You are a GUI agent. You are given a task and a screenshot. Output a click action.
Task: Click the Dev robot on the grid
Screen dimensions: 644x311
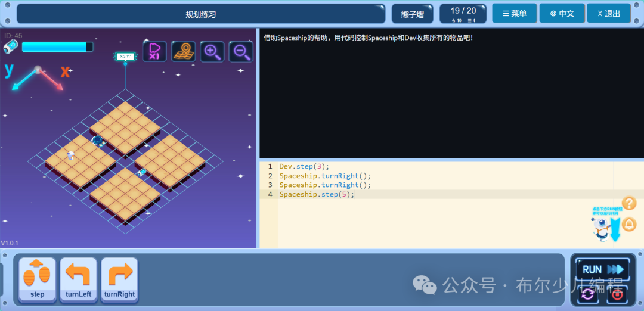coord(71,155)
